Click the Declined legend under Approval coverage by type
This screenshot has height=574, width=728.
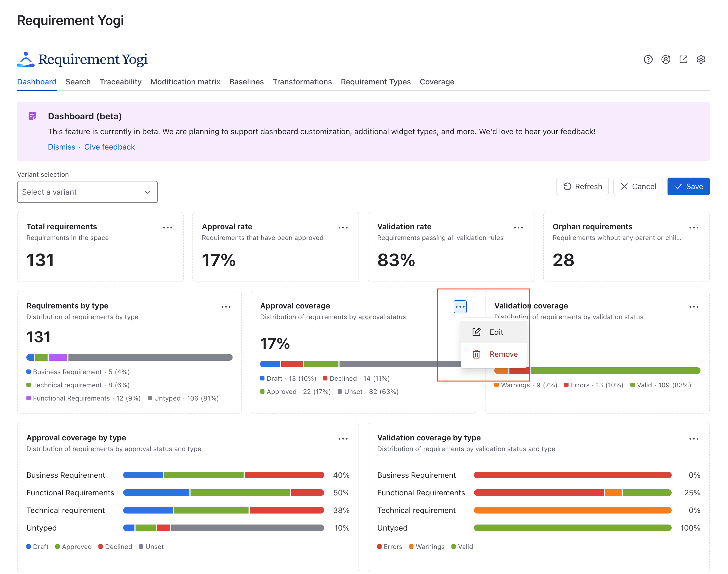[115, 547]
